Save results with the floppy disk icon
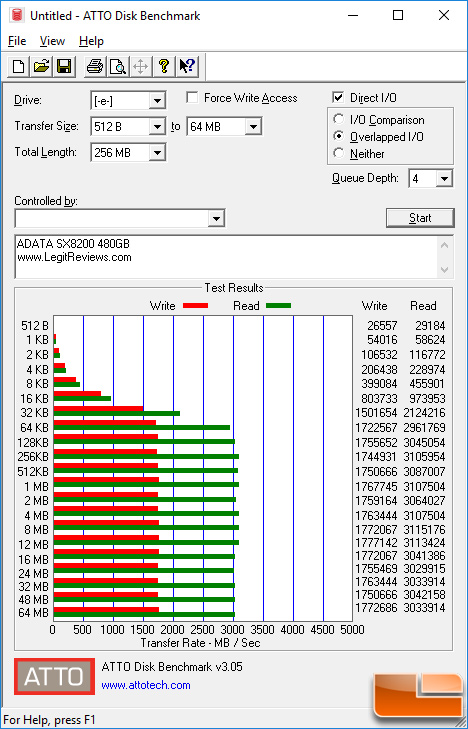Screen dimensions: 468x729 click(x=63, y=66)
